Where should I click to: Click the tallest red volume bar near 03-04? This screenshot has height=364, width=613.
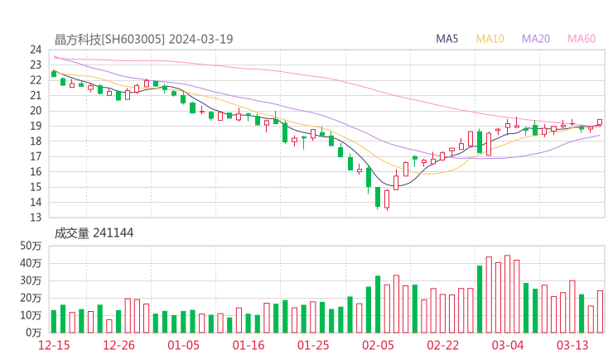[x=508, y=294]
